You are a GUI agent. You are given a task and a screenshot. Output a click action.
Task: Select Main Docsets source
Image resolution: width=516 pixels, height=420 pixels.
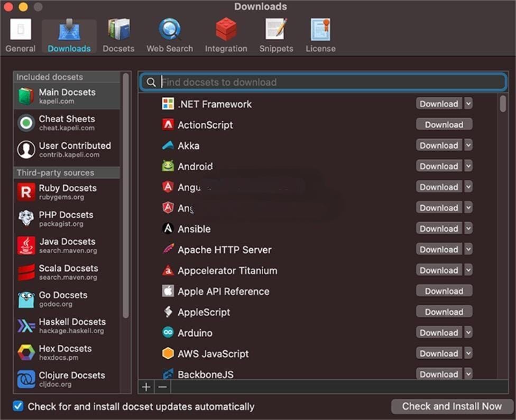coord(67,96)
